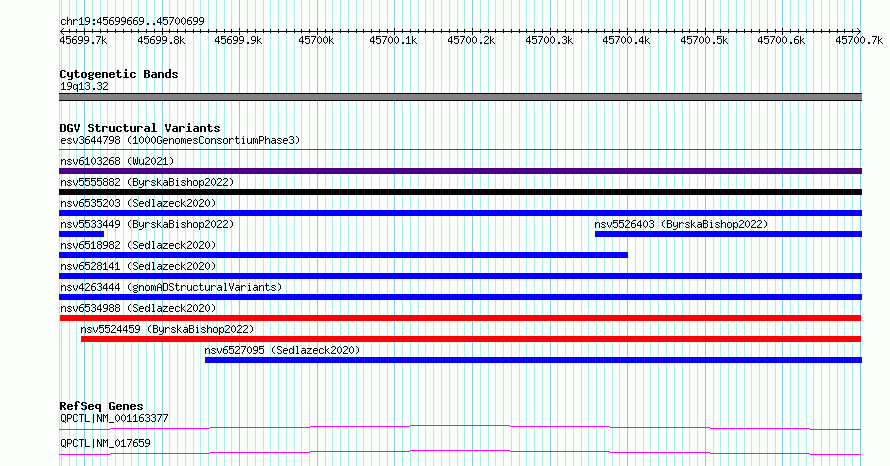Screen dimensions: 890x466
Task: Click the short blue nsv5533449 bar
Action: [x=82, y=234]
